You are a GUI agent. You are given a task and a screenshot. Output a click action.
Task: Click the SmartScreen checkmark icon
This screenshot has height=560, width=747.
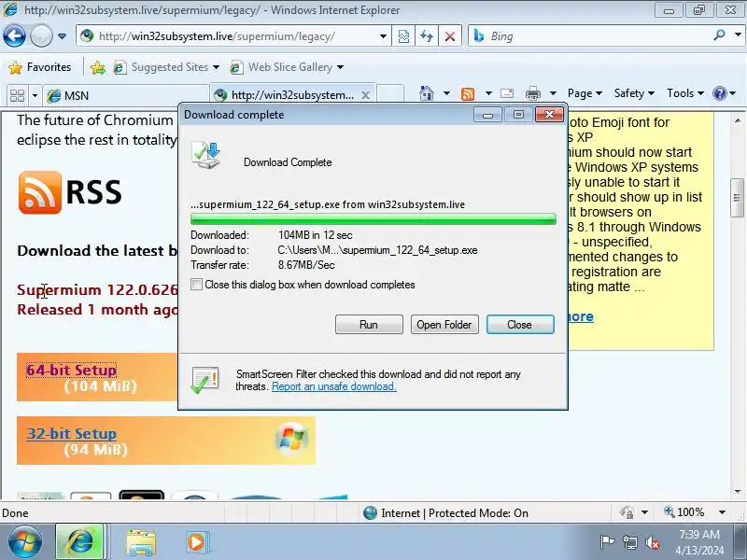[204, 380]
